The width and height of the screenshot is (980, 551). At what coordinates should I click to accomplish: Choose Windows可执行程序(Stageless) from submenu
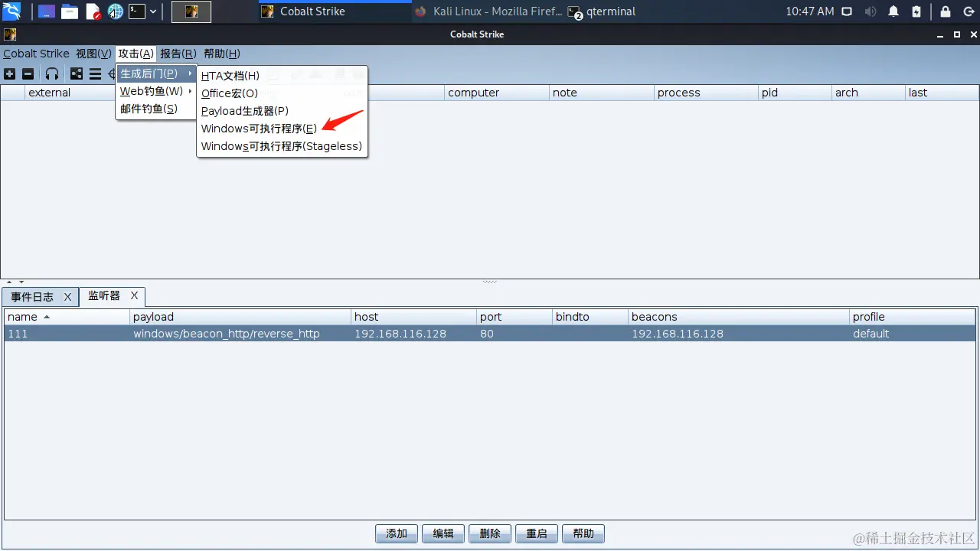(x=283, y=146)
